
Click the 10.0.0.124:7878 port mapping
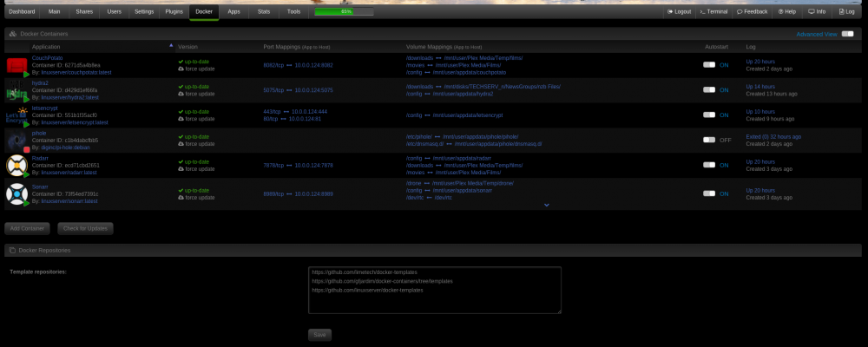pyautogui.click(x=313, y=166)
